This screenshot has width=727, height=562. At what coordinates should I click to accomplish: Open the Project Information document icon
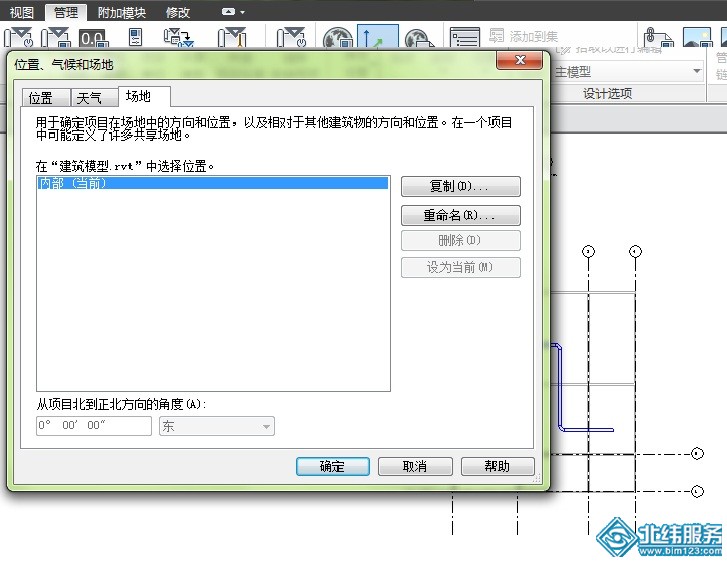tap(135, 37)
